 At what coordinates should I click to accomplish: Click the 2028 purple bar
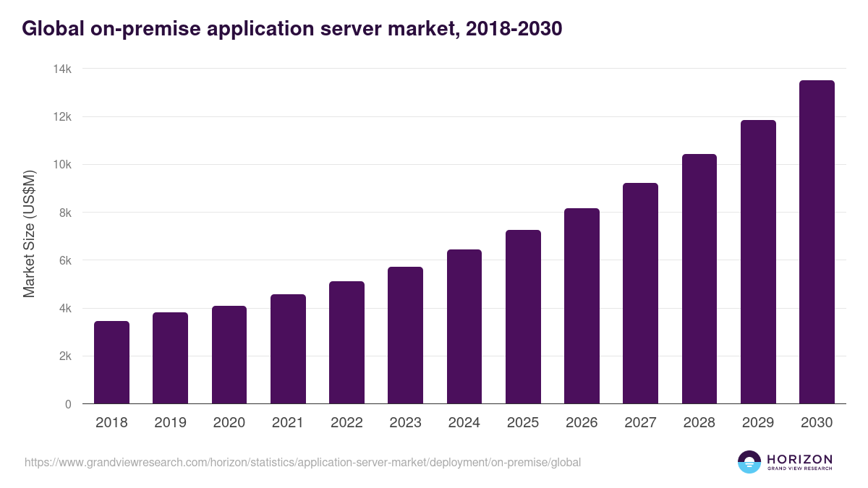click(699, 279)
